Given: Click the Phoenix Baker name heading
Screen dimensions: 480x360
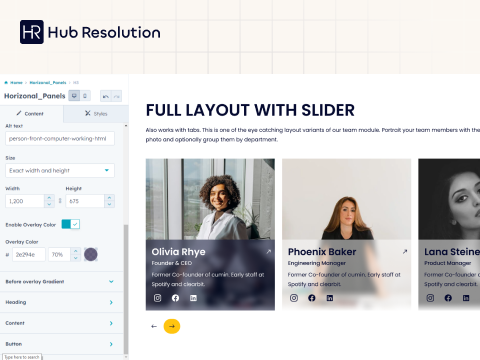Looking at the screenshot, I should (322, 252).
